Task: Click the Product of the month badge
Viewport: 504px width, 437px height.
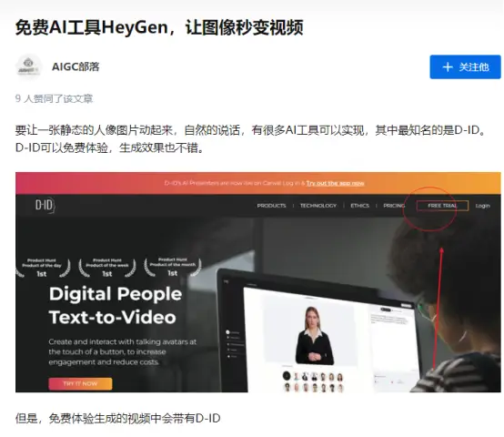Action: 173,268
